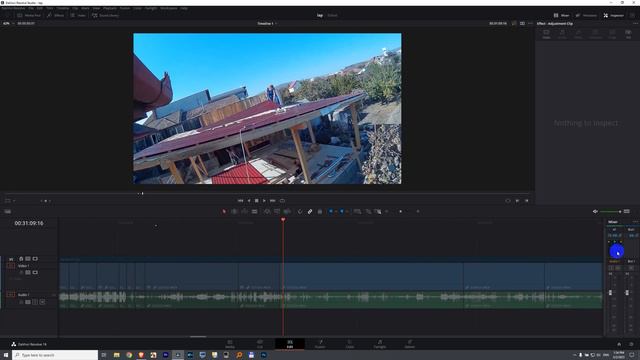Open the Workspace menu
Viewport: 640px width, 360px height.
(169, 8)
